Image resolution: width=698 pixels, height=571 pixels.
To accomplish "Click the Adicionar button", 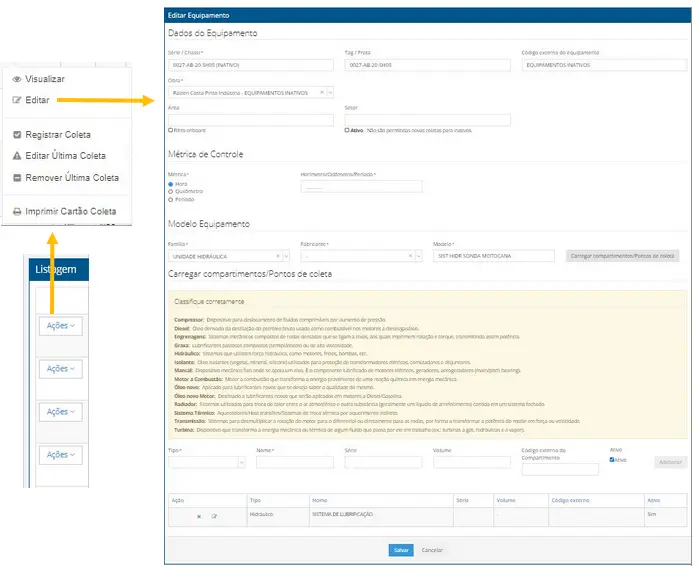I will (x=670, y=462).
